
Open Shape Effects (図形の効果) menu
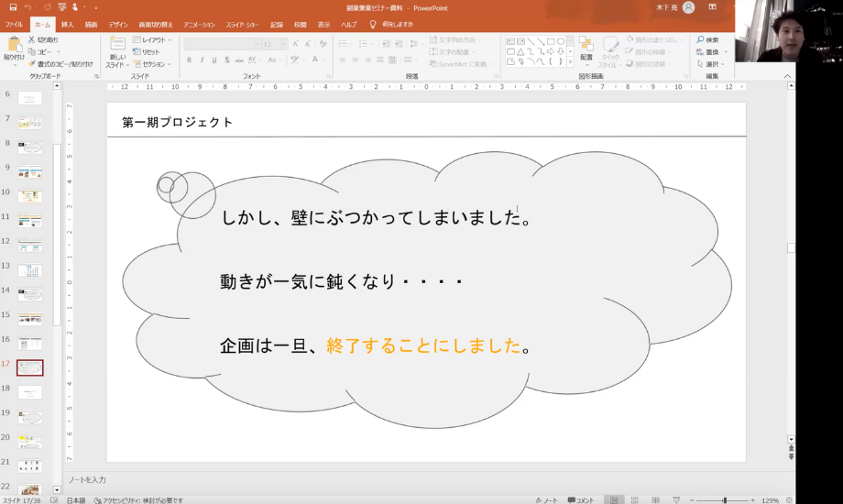point(649,64)
